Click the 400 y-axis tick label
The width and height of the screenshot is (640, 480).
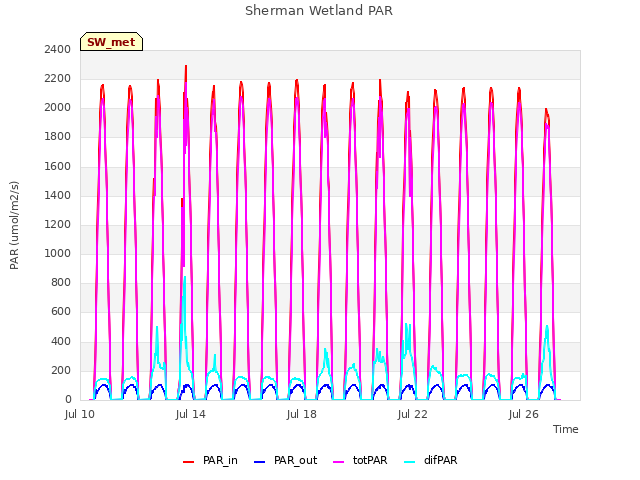pyautogui.click(x=61, y=341)
